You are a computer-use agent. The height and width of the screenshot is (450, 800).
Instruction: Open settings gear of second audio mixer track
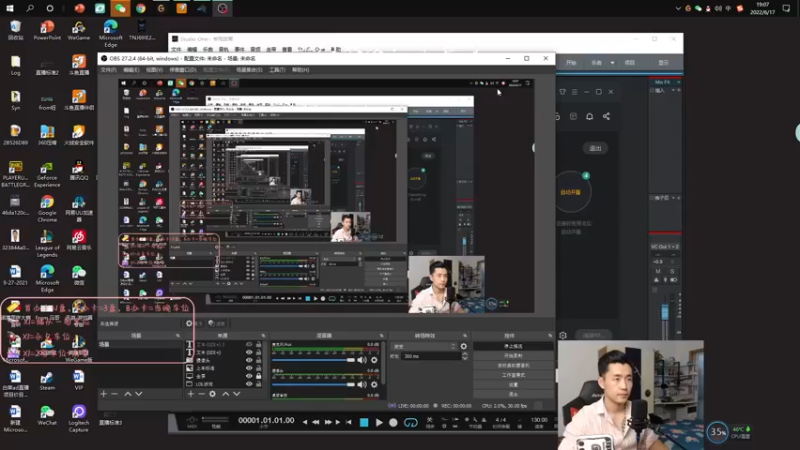(374, 385)
